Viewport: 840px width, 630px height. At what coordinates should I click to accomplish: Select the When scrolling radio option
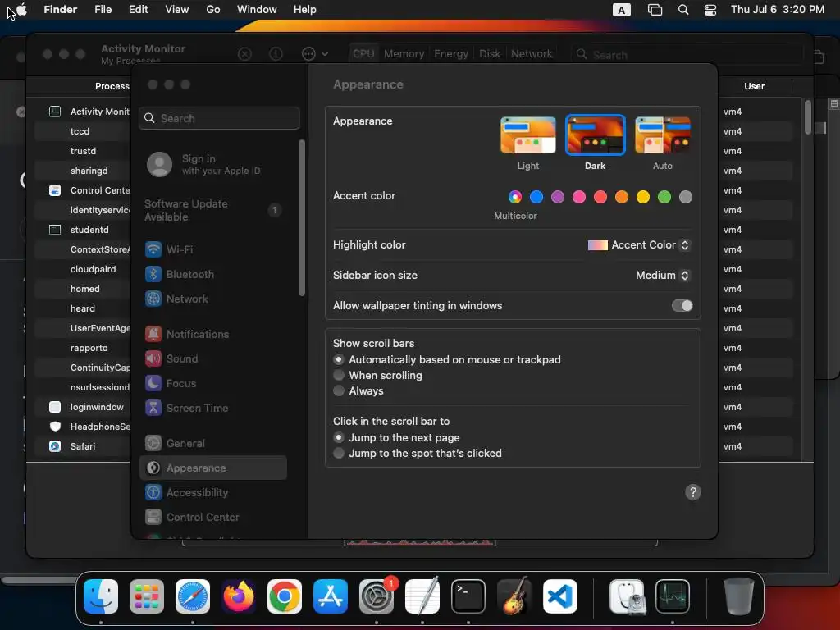click(x=339, y=375)
